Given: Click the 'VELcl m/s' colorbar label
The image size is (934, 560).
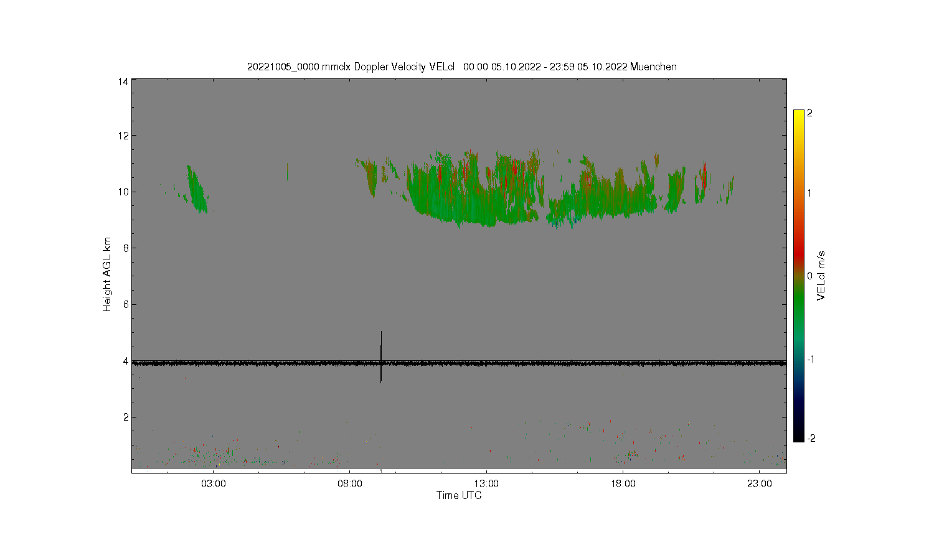Looking at the screenshot, I should tap(821, 276).
